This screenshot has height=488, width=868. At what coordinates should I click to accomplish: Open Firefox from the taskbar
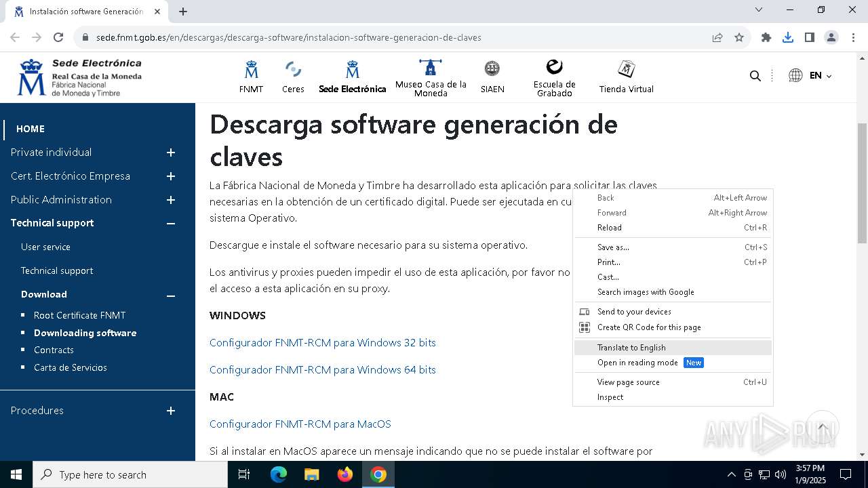[345, 474]
